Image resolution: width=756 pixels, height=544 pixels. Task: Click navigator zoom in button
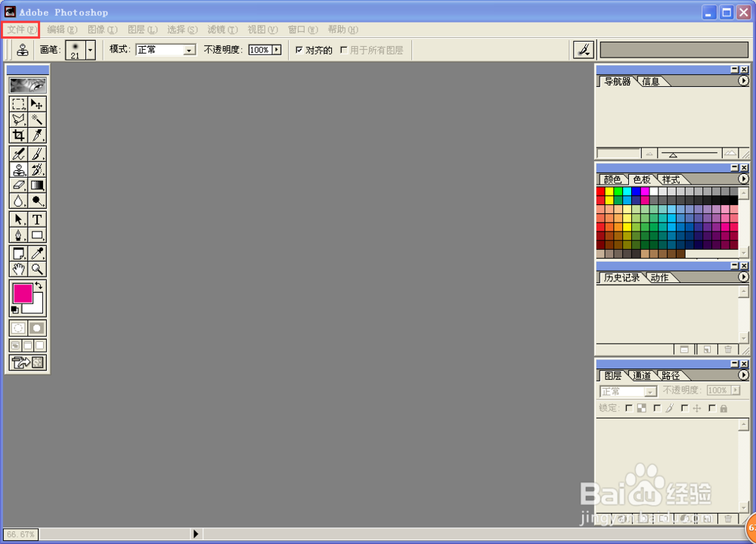pyautogui.click(x=730, y=154)
